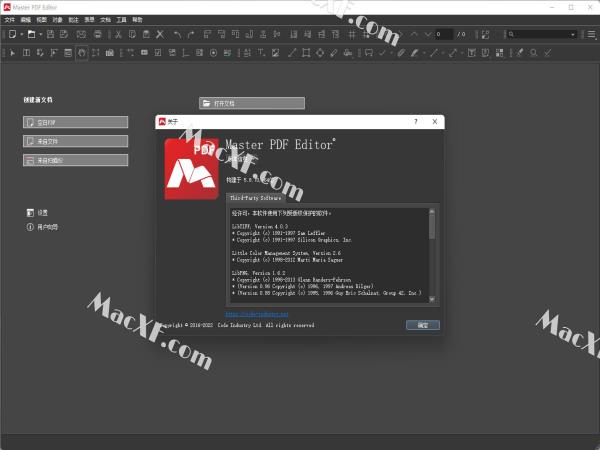Screen dimensions: 600x450
Task: Click the Save floppy-disk icon
Action: click(x=50, y=34)
